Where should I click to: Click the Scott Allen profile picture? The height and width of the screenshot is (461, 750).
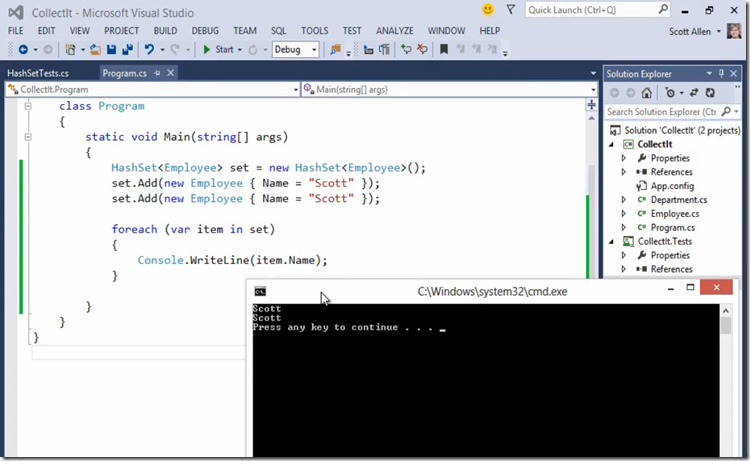tap(734, 31)
